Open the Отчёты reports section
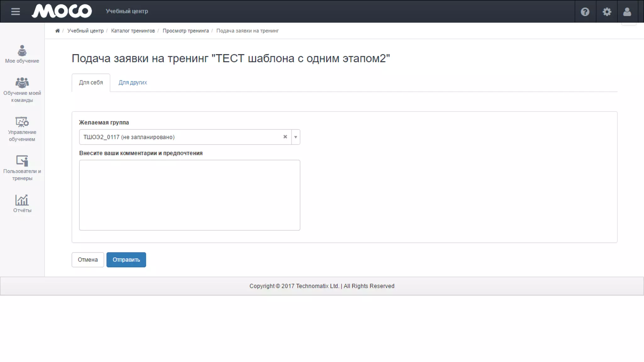The width and height of the screenshot is (644, 362). [22, 204]
